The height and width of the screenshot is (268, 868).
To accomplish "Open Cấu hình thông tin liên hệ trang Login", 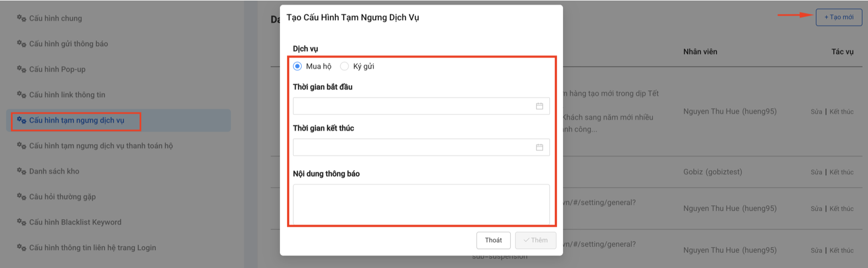I will click(93, 247).
